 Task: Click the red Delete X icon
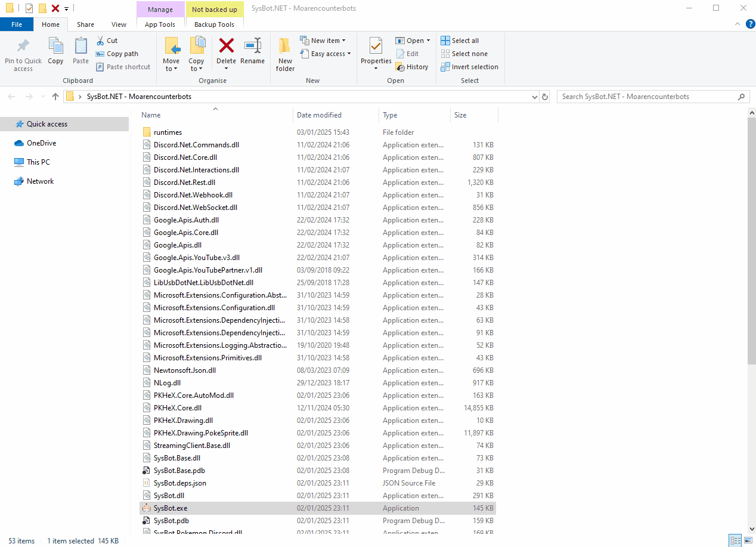[x=227, y=45]
